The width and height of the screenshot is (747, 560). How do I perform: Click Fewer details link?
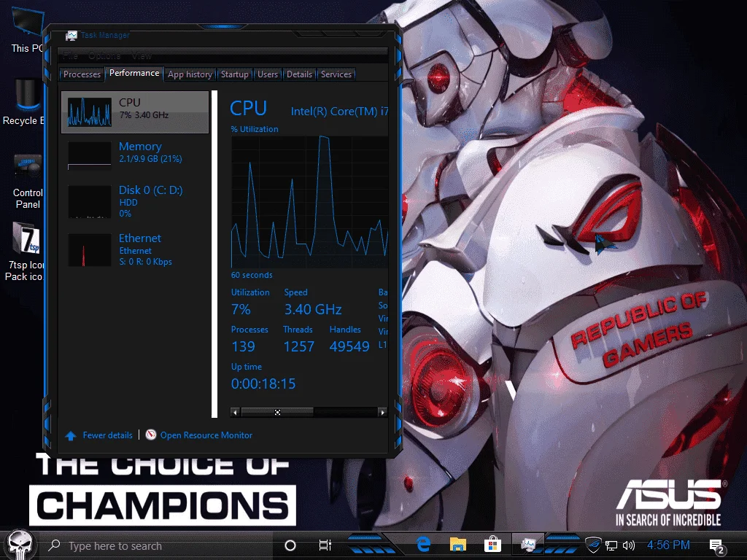[x=107, y=435]
